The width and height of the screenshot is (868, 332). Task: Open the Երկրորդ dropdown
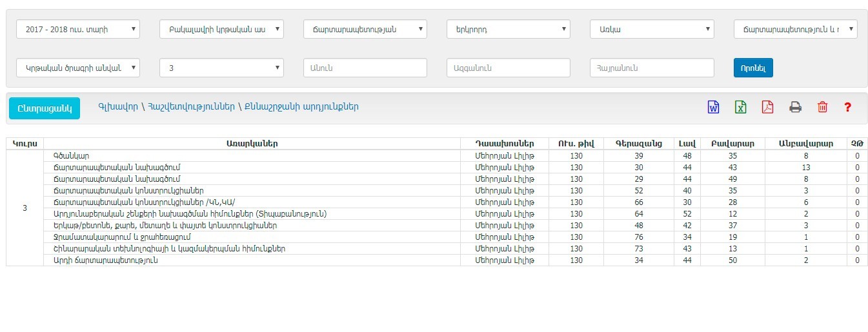tap(509, 29)
